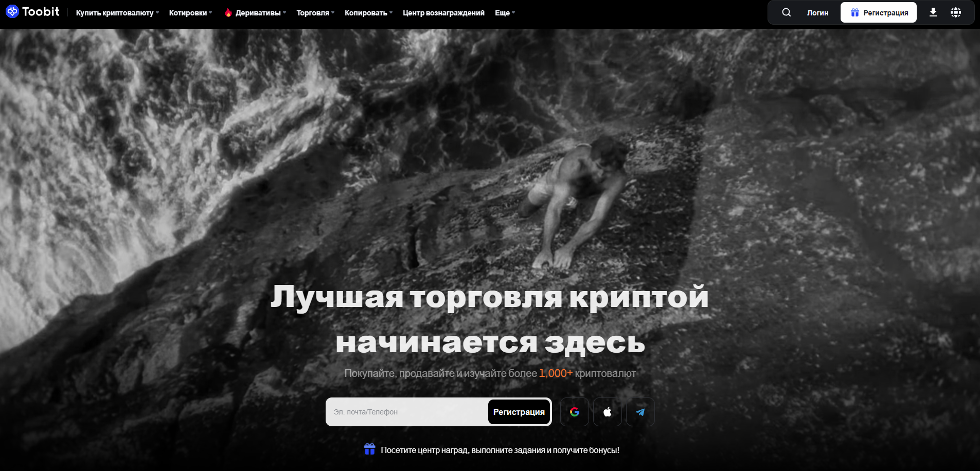Click the Toobit logo icon
The height and width of the screenshot is (471, 980).
point(12,11)
